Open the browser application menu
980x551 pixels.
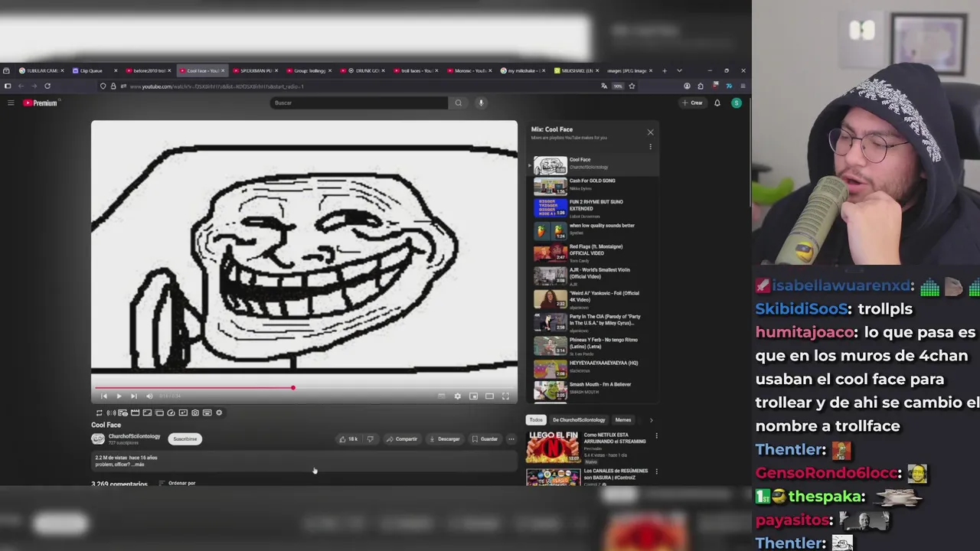pyautogui.click(x=743, y=86)
